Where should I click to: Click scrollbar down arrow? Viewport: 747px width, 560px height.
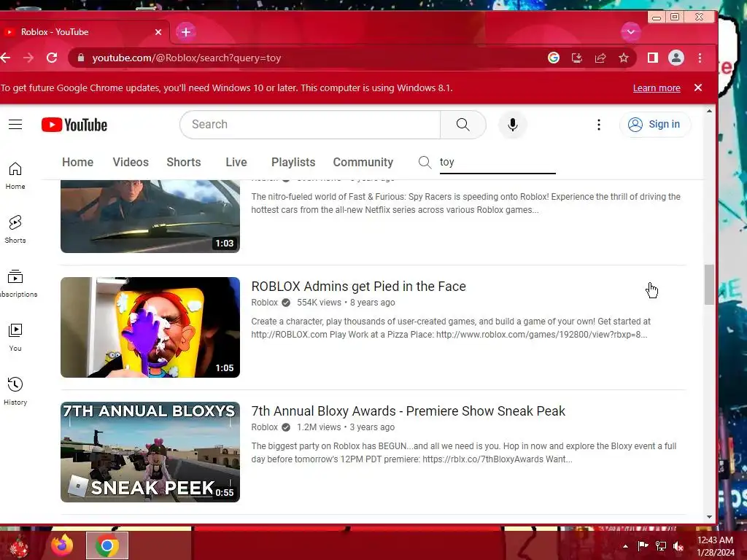(x=709, y=517)
